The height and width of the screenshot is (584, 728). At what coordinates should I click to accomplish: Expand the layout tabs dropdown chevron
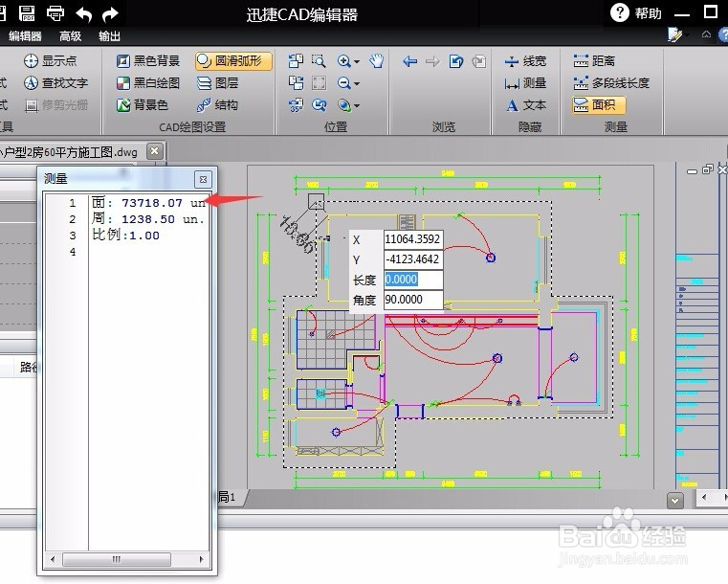(675, 501)
